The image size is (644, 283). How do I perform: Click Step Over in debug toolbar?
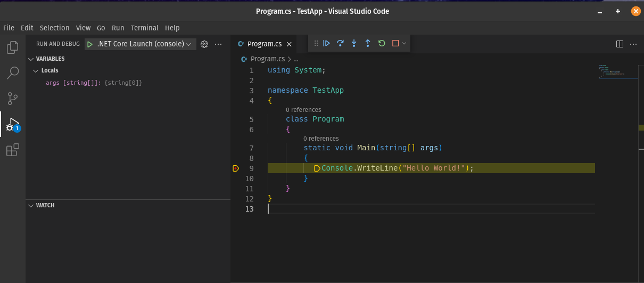(x=341, y=43)
